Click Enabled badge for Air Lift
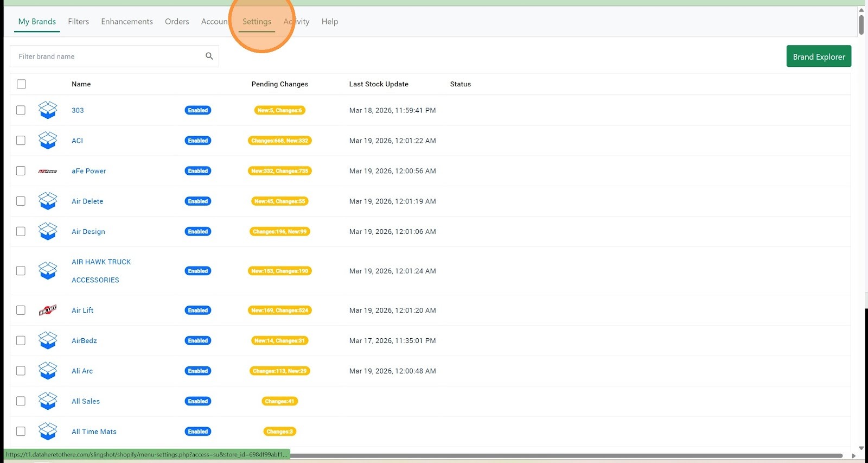 tap(198, 310)
